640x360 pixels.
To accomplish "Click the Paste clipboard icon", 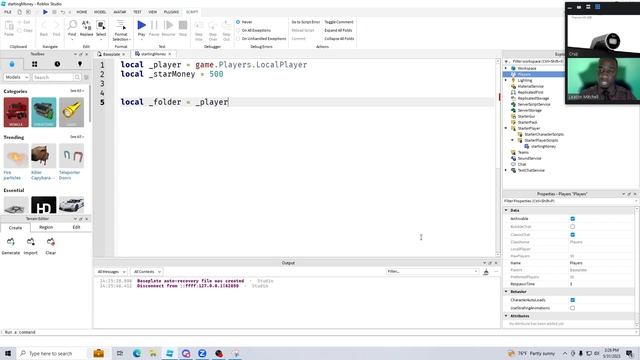I will click(9, 26).
